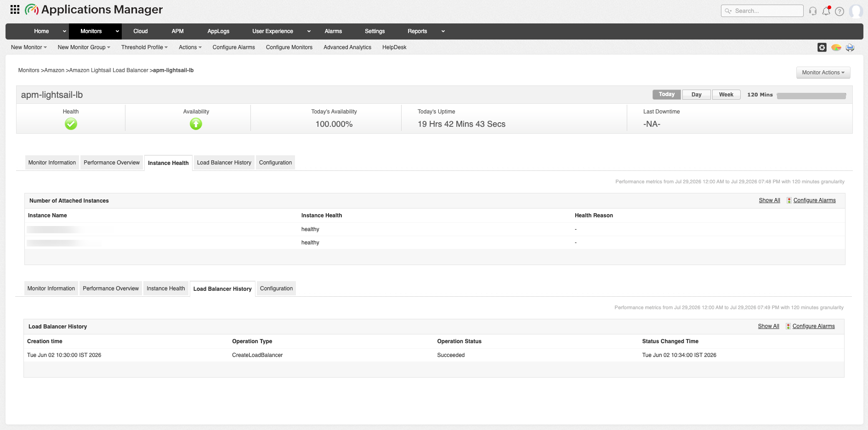This screenshot has height=430, width=868.
Task: Click Configure Alarms in the sub-toolbar
Action: click(233, 47)
